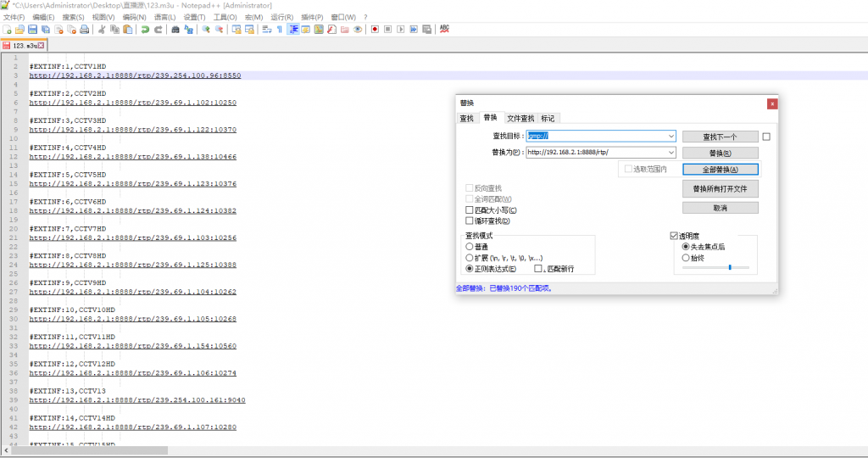Click the 替换(R) button
The width and height of the screenshot is (868, 458).
(721, 154)
